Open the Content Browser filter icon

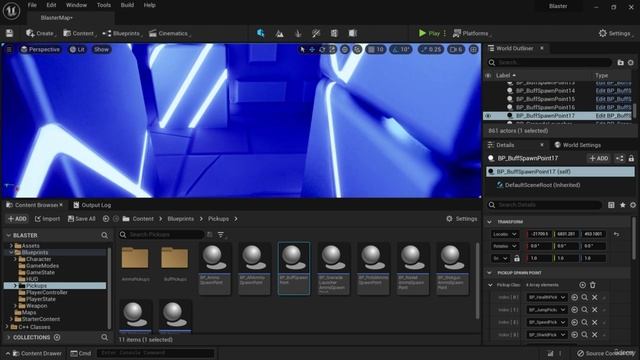click(221, 235)
